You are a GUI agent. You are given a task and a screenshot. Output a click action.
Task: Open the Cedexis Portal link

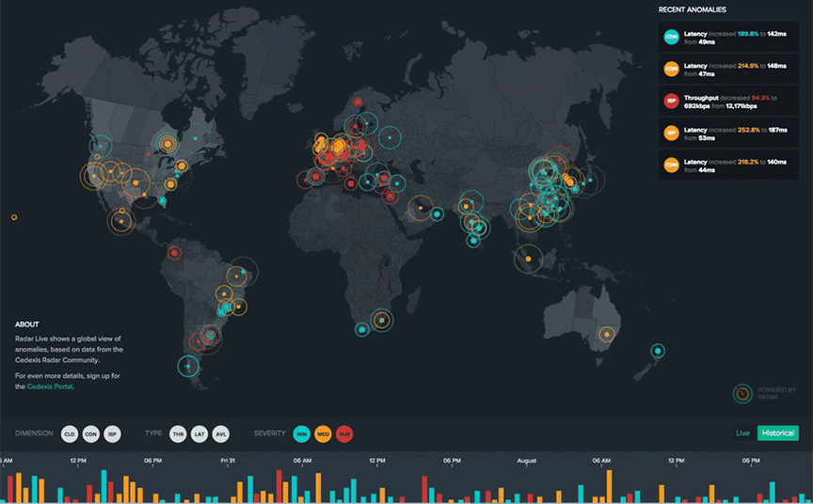(x=50, y=386)
